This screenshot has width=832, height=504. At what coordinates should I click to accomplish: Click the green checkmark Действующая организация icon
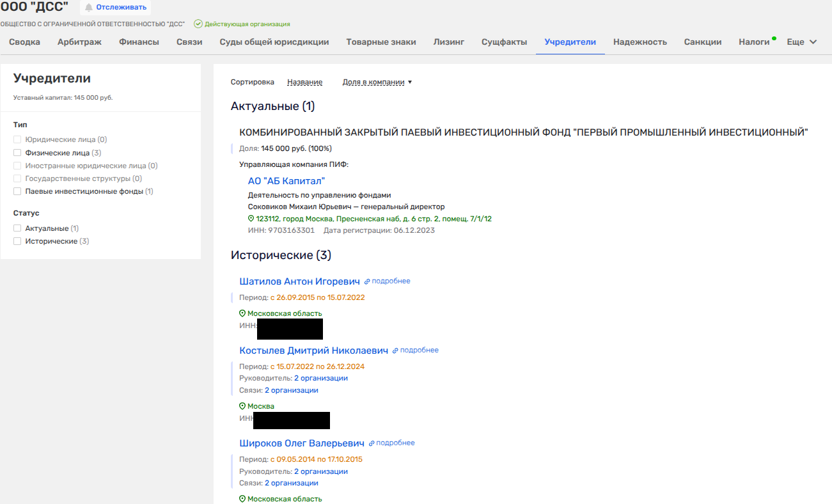click(198, 24)
